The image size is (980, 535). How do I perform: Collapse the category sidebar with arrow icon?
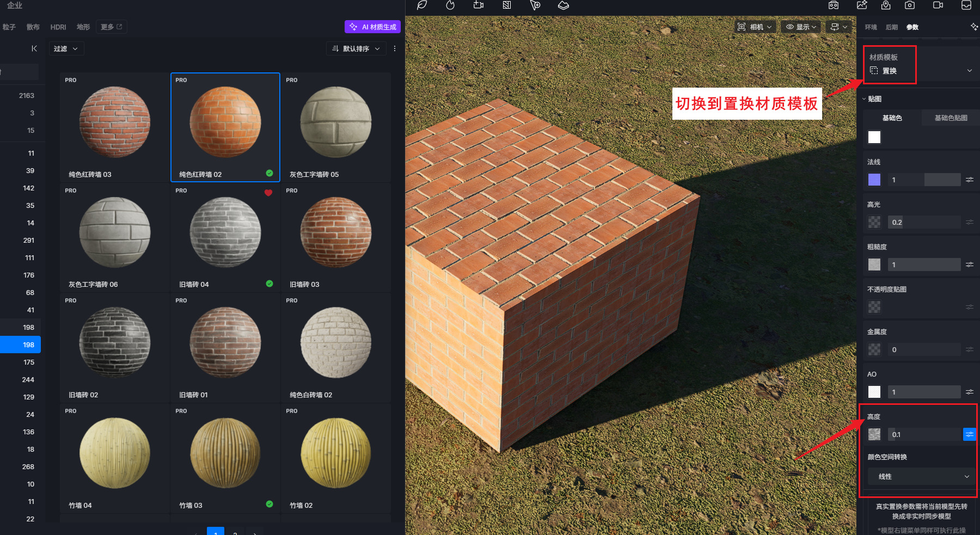34,48
